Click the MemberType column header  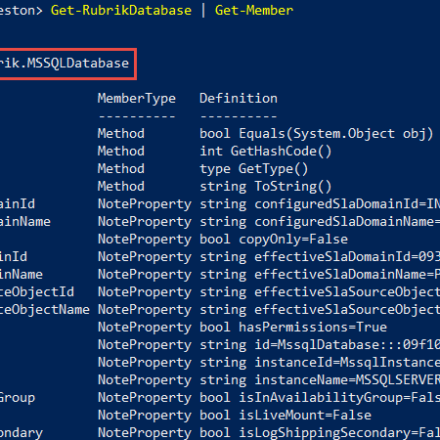click(137, 99)
